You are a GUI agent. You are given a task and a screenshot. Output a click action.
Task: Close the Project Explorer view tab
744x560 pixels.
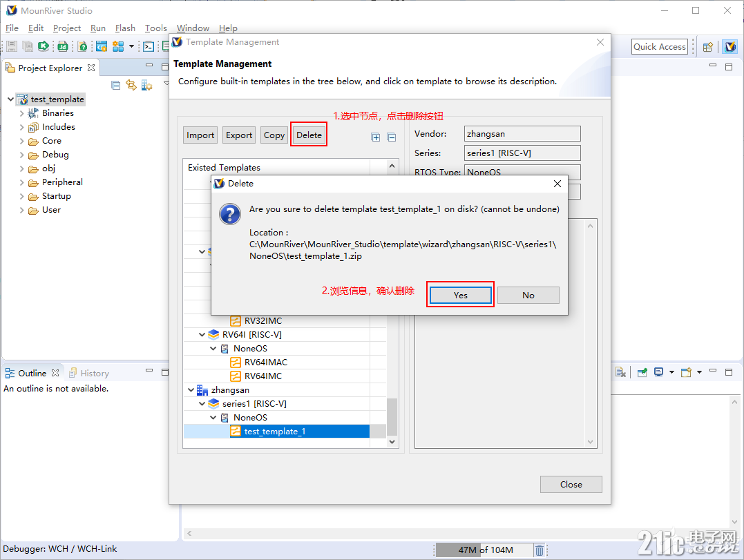(x=91, y=68)
